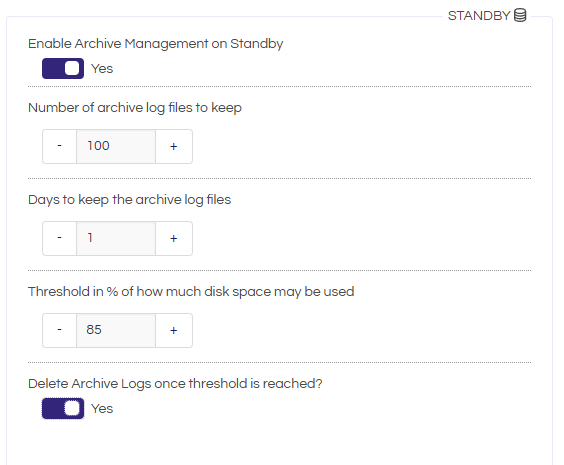Increase days to keep archive log files
564x465 pixels.
point(174,238)
